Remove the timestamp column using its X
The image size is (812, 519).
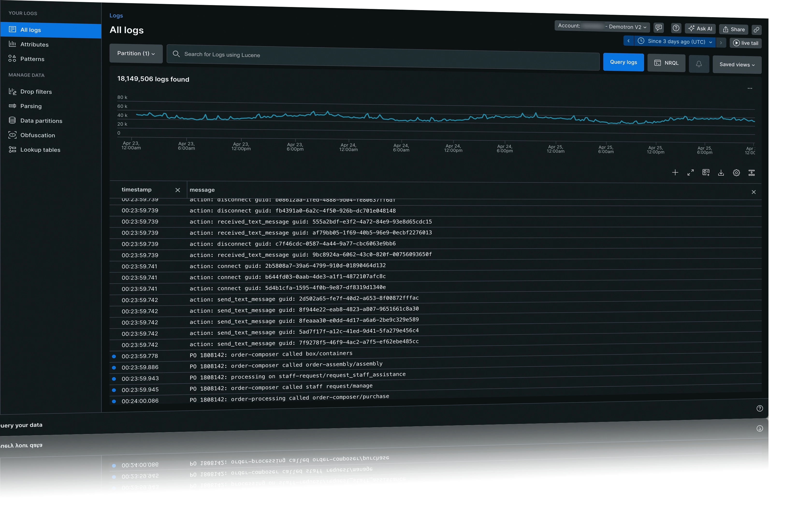178,190
